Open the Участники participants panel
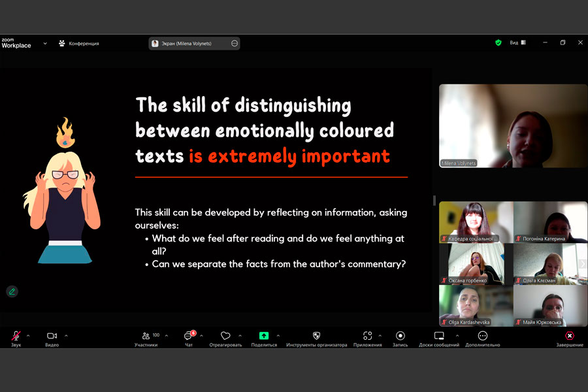Image resolution: width=588 pixels, height=392 pixels. (x=146, y=336)
